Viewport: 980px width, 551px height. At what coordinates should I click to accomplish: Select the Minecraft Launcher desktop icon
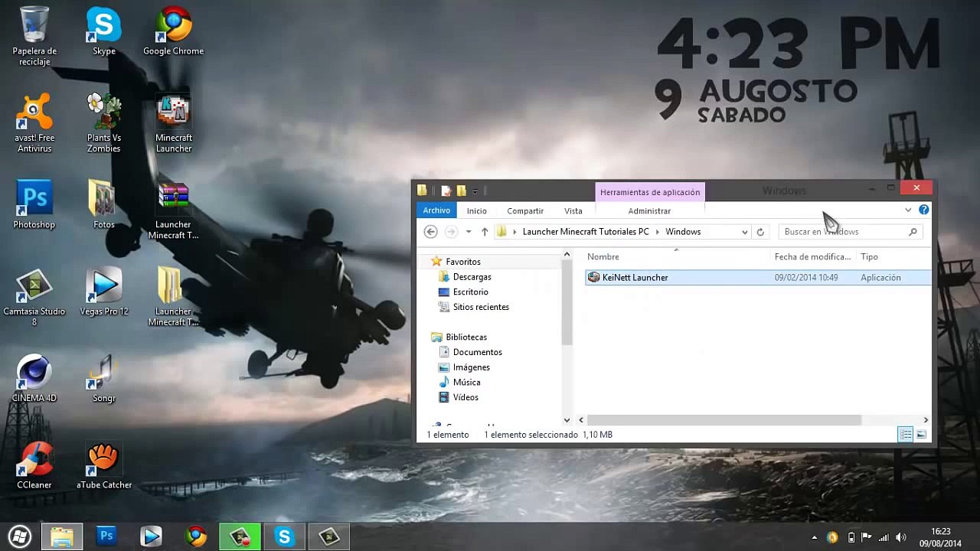[174, 123]
